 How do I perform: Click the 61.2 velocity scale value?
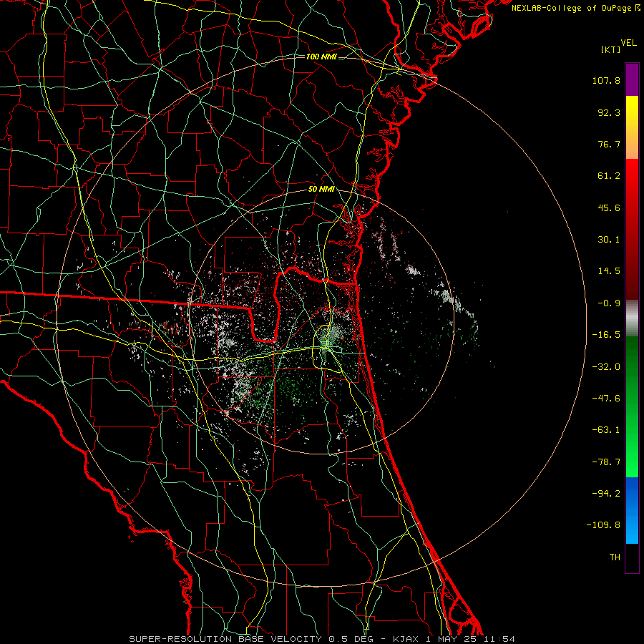[x=609, y=176]
